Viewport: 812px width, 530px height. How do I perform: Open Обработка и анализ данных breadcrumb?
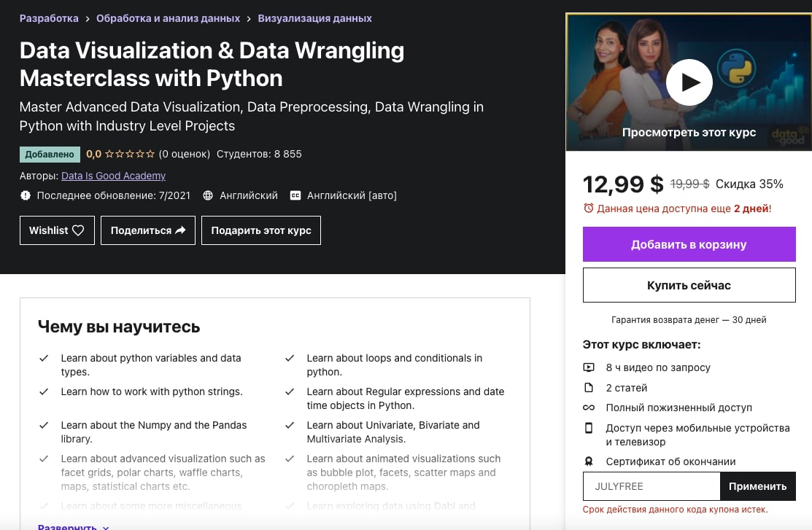pos(169,18)
